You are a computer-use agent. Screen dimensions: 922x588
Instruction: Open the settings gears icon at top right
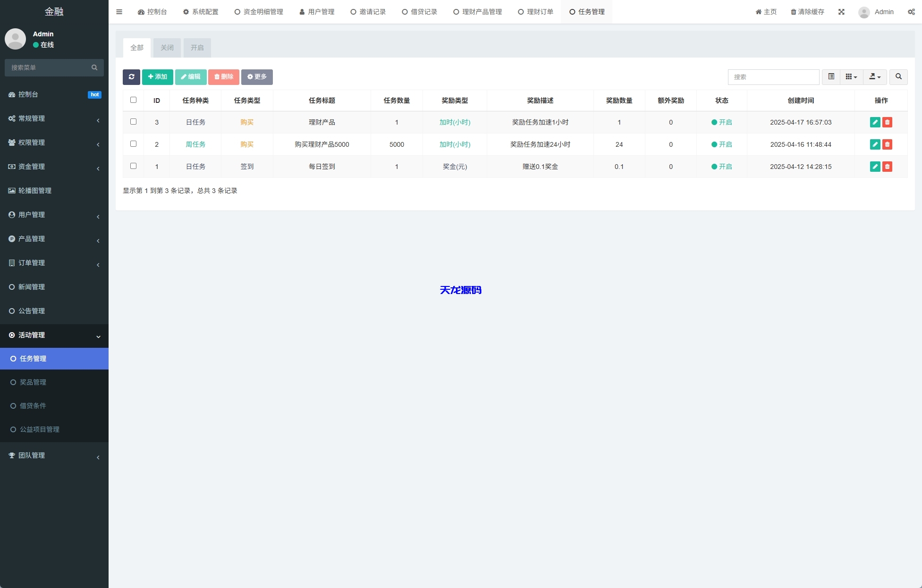tap(911, 12)
